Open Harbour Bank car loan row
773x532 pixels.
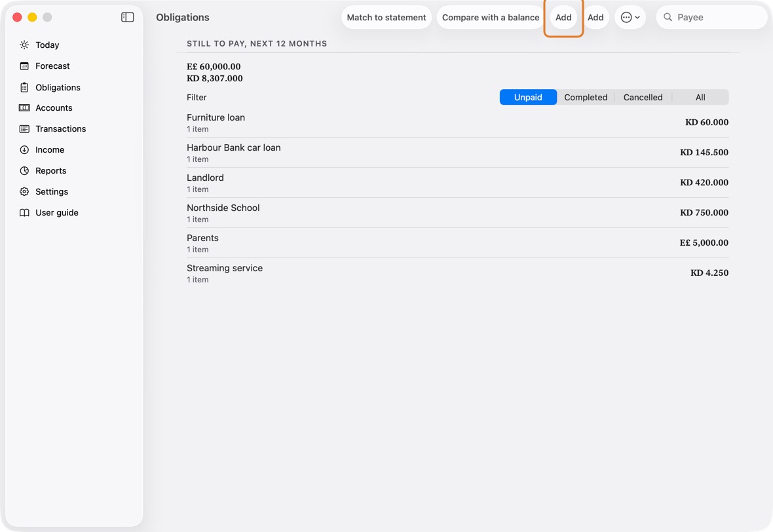tap(457, 153)
